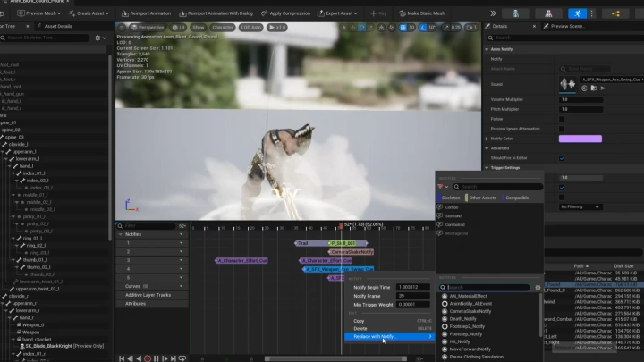Image resolution: width=644 pixels, height=362 pixels.
Task: Open the Skeleton editor mode icon
Action: pyautogui.click(x=515, y=13)
